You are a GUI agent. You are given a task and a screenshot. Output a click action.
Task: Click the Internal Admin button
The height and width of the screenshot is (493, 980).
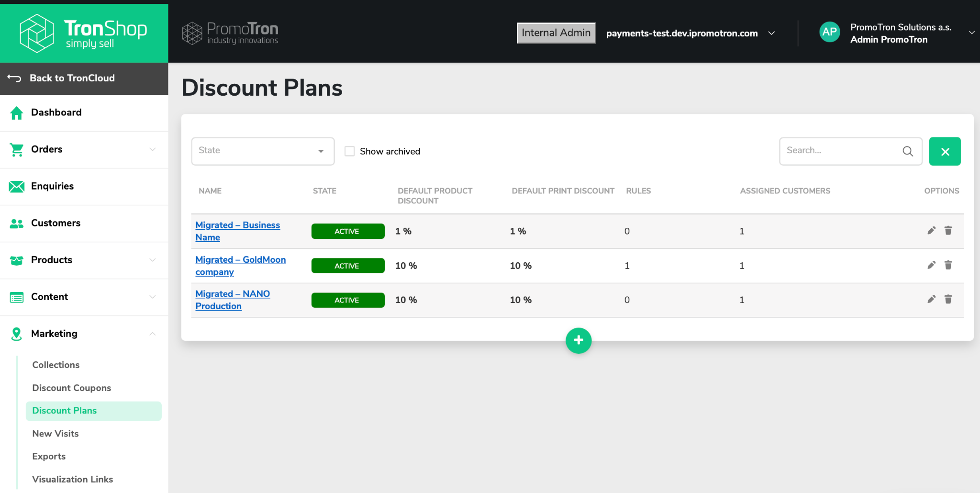pos(556,33)
